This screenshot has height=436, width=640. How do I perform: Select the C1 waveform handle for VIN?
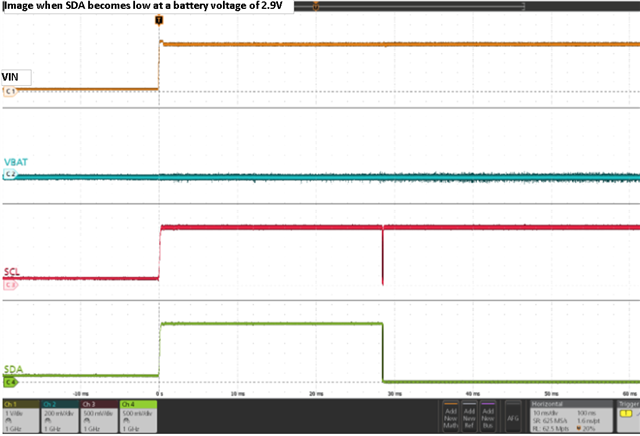10,91
